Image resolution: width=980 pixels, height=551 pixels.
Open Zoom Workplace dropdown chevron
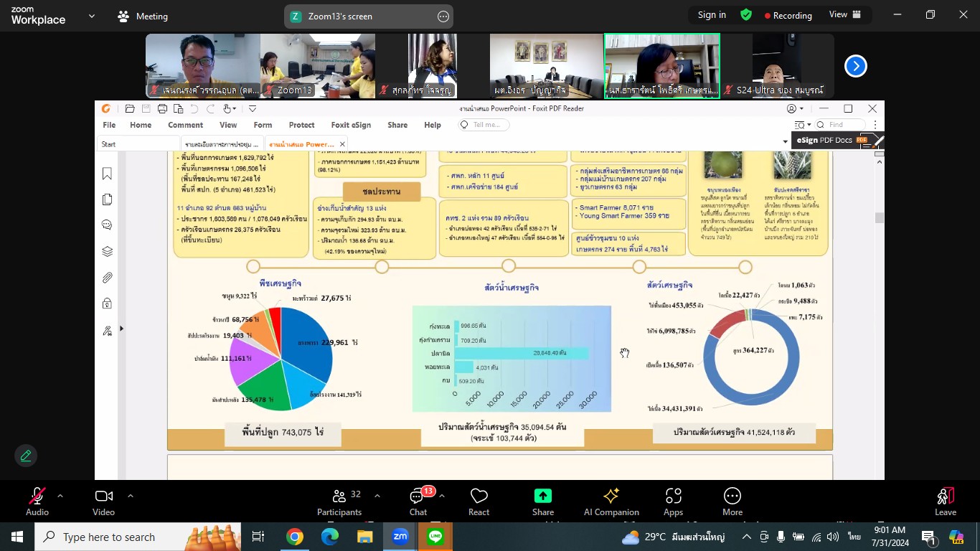click(x=92, y=16)
